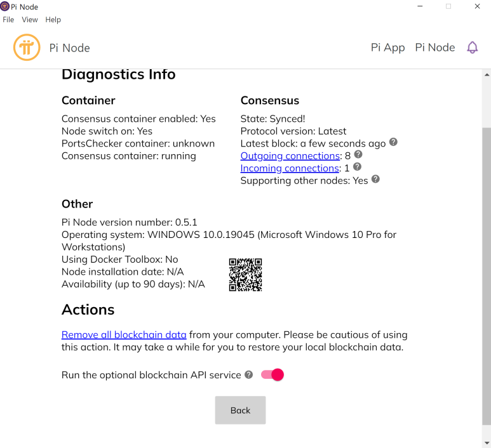The image size is (491, 448).
Task: Click the 'Container' section heading
Action: 88,100
